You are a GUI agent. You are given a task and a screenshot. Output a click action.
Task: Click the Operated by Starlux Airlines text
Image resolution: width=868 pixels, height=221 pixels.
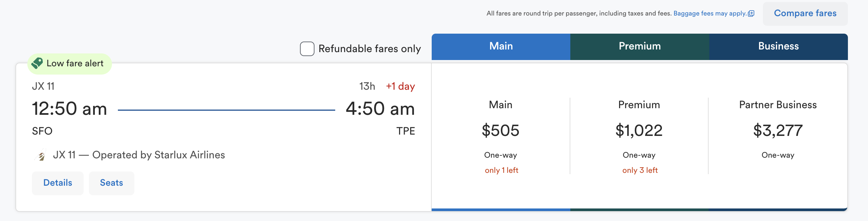pyautogui.click(x=158, y=155)
